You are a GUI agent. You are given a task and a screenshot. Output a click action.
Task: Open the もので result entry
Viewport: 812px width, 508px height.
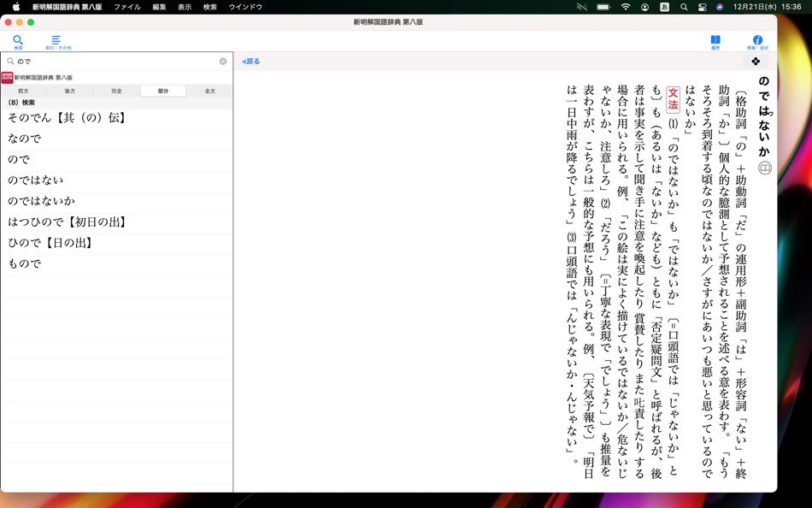tap(116, 264)
